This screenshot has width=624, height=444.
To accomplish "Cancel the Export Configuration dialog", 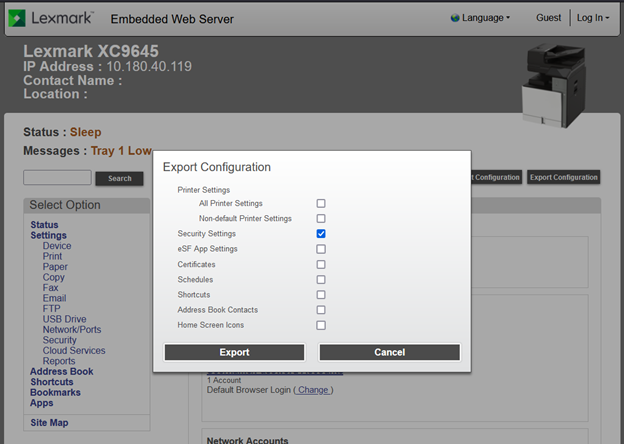I will coord(389,352).
